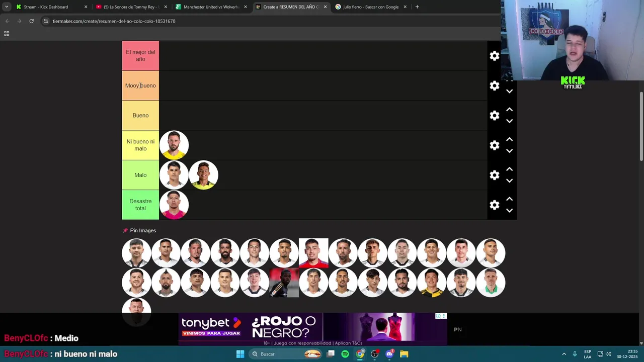Viewport: 644px width, 362px height.
Task: Go back in browser history
Action: (x=7, y=21)
